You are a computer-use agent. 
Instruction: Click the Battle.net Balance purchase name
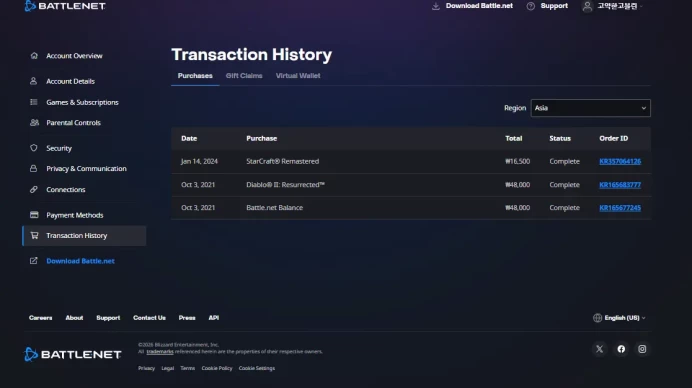[275, 208]
